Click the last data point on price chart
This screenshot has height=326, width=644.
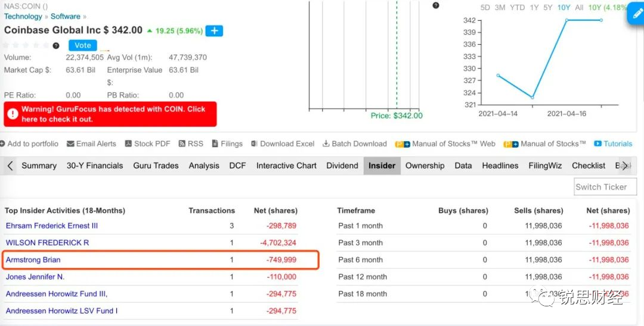click(601, 20)
